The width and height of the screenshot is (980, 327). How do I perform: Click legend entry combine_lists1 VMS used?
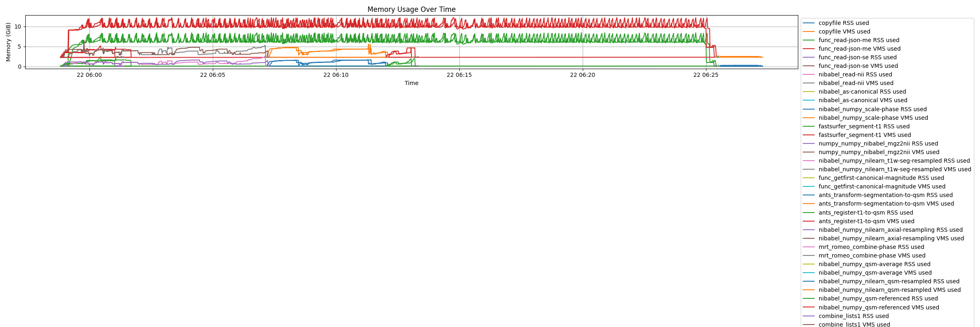coord(846,324)
